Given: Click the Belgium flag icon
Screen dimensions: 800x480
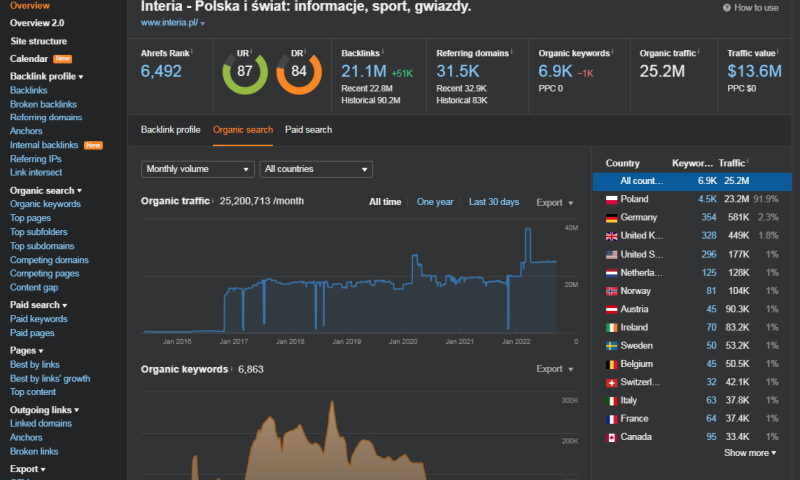Looking at the screenshot, I should (x=611, y=364).
